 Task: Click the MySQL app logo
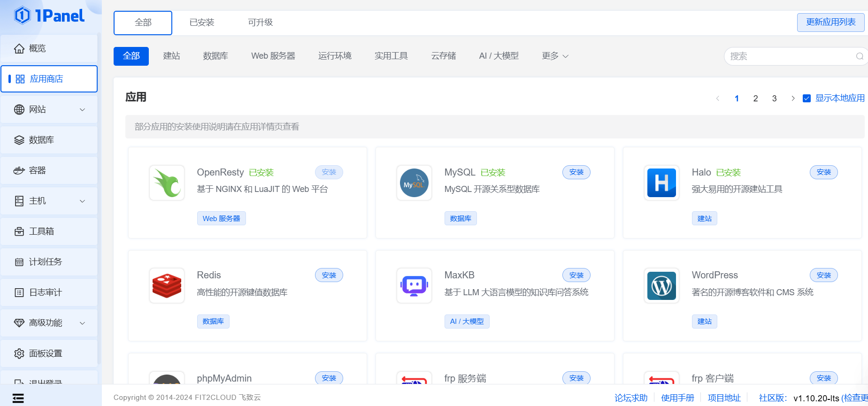[414, 183]
